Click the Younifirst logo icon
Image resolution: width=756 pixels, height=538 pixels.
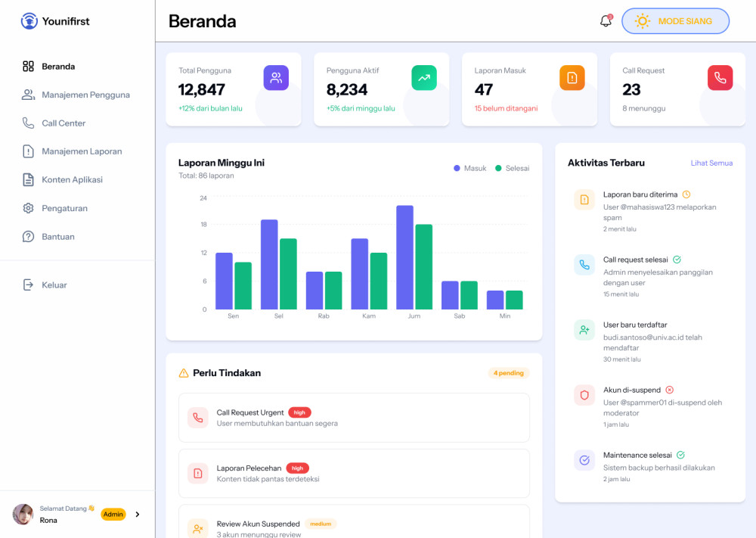(x=29, y=21)
